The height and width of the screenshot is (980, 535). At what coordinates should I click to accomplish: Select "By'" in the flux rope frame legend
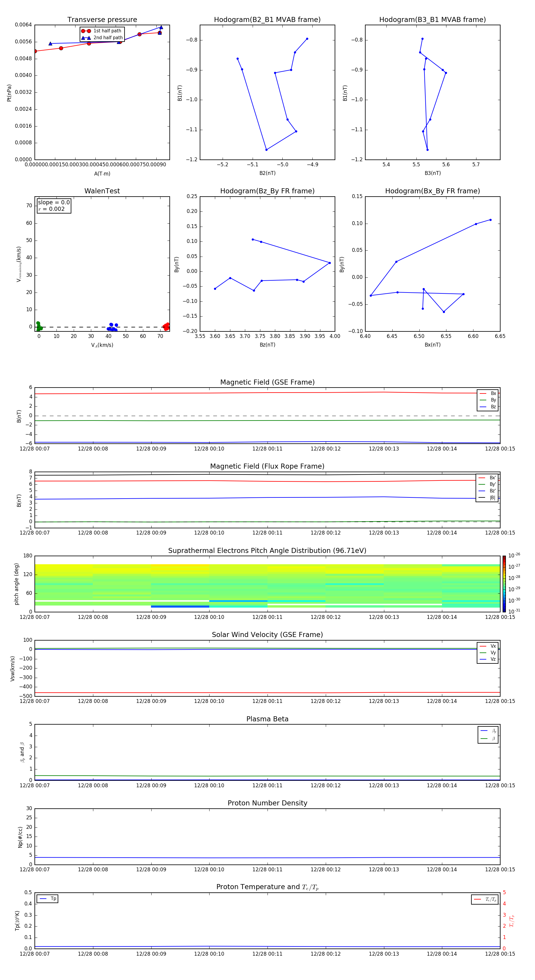pos(487,484)
